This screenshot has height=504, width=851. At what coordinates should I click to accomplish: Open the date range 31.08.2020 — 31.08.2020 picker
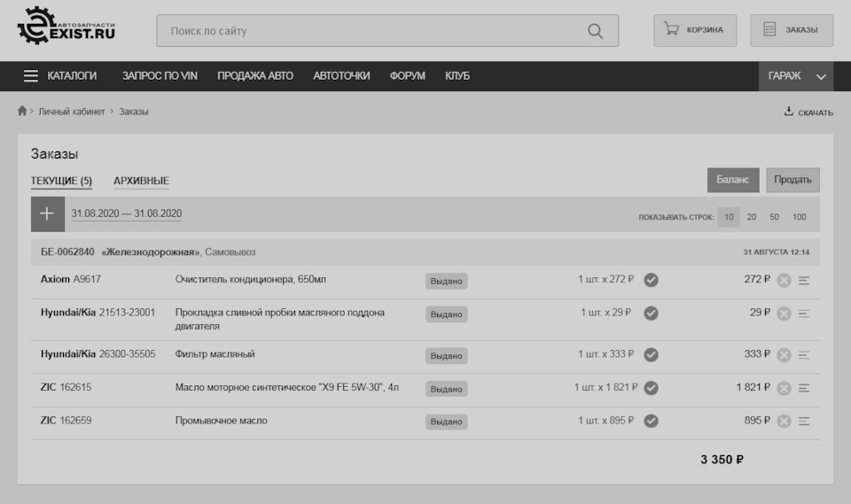pyautogui.click(x=127, y=213)
